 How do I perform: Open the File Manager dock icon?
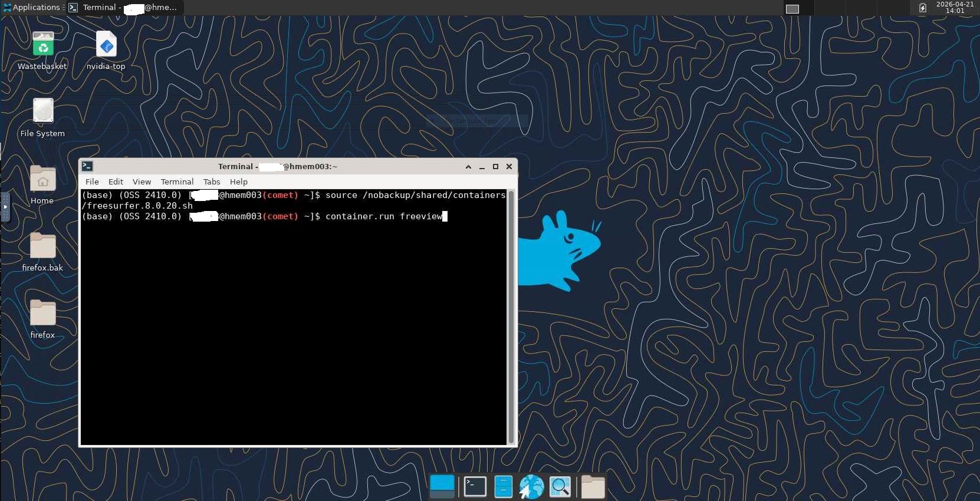click(503, 487)
